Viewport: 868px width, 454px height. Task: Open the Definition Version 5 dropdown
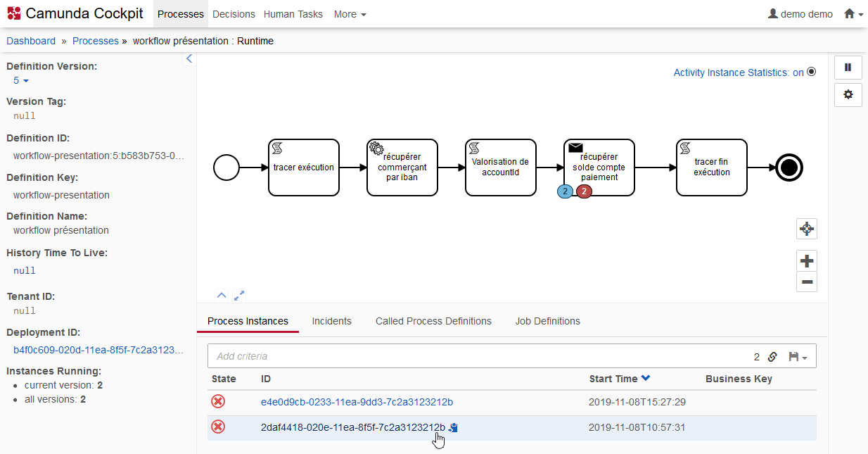[20, 81]
